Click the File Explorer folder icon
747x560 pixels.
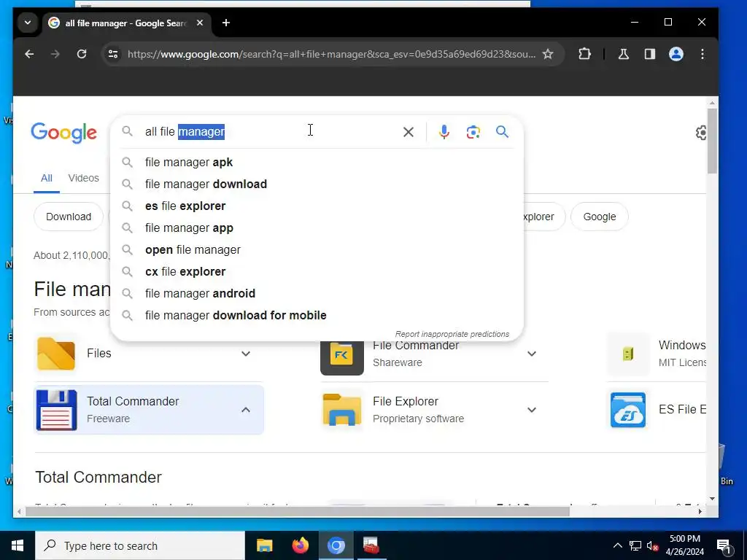pos(342,410)
